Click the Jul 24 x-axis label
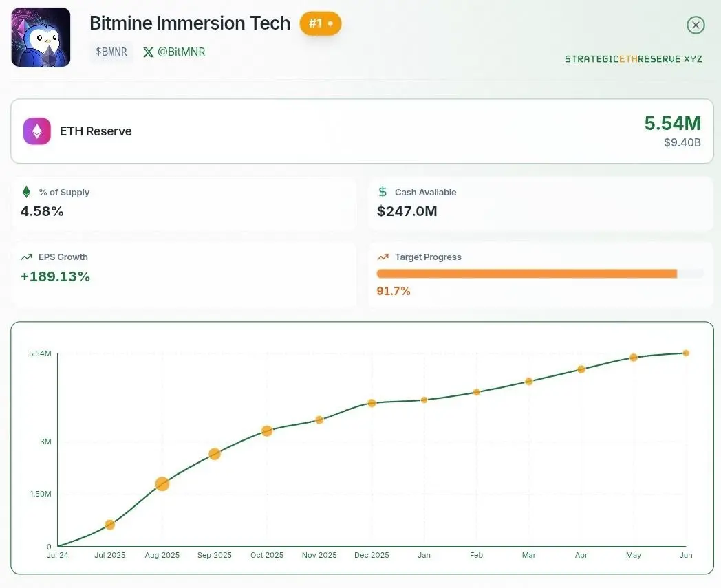This screenshot has height=588, width=721. click(x=58, y=555)
